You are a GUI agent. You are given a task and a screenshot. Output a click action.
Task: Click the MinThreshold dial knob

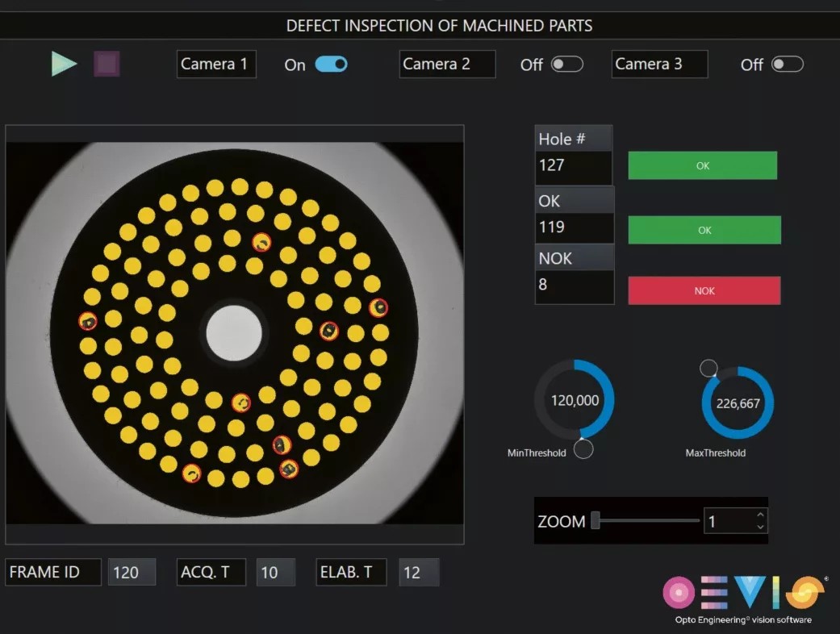pos(583,449)
